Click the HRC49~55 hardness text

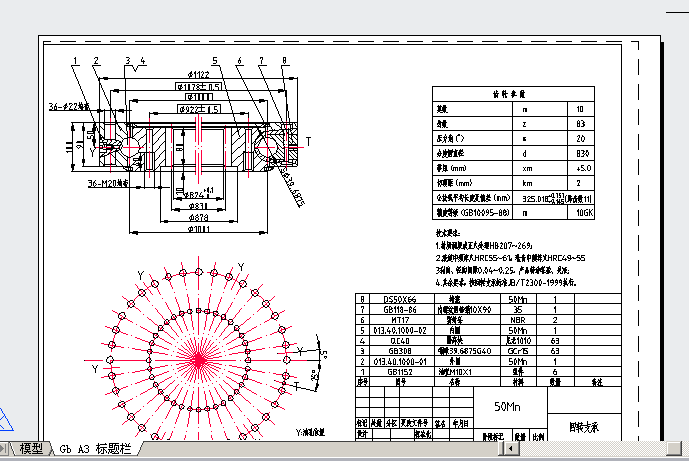point(566,258)
